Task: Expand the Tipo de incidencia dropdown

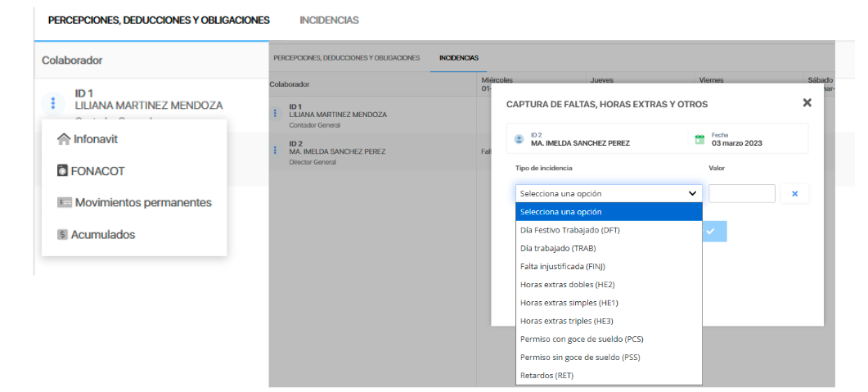Action: pyautogui.click(x=609, y=194)
